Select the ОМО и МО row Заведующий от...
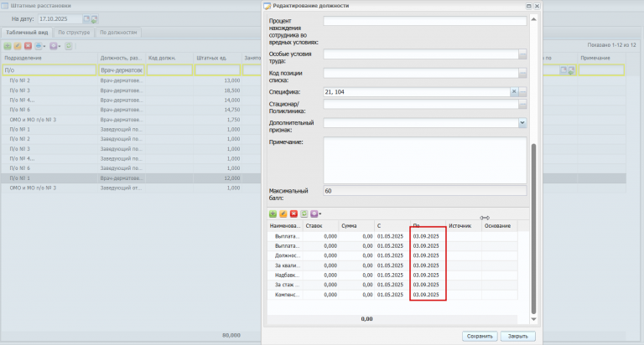Viewport: 644px width, 345px height. (x=131, y=188)
